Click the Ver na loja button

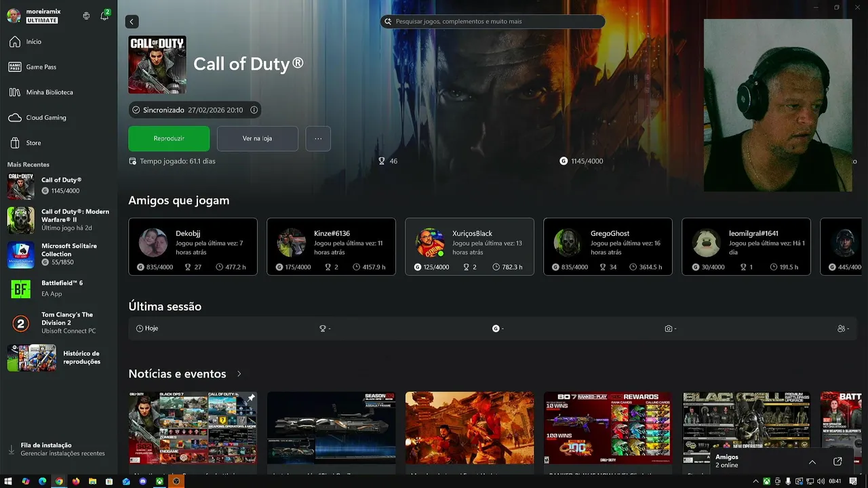pos(257,138)
